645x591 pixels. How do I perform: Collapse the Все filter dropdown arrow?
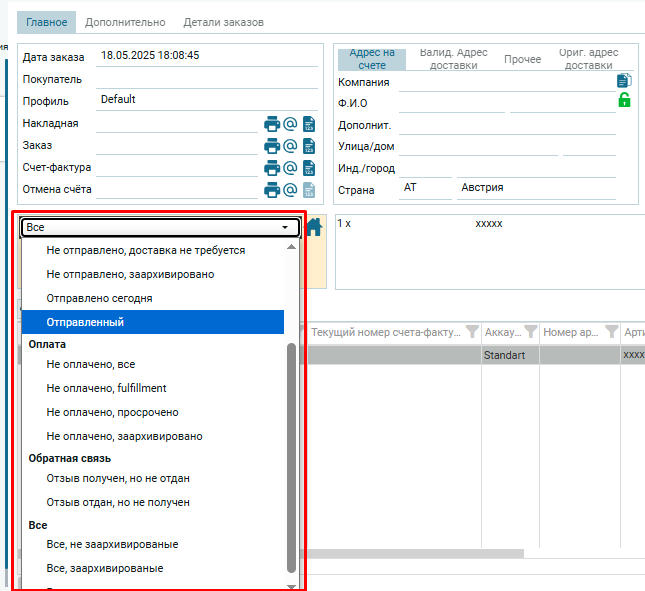(x=285, y=228)
